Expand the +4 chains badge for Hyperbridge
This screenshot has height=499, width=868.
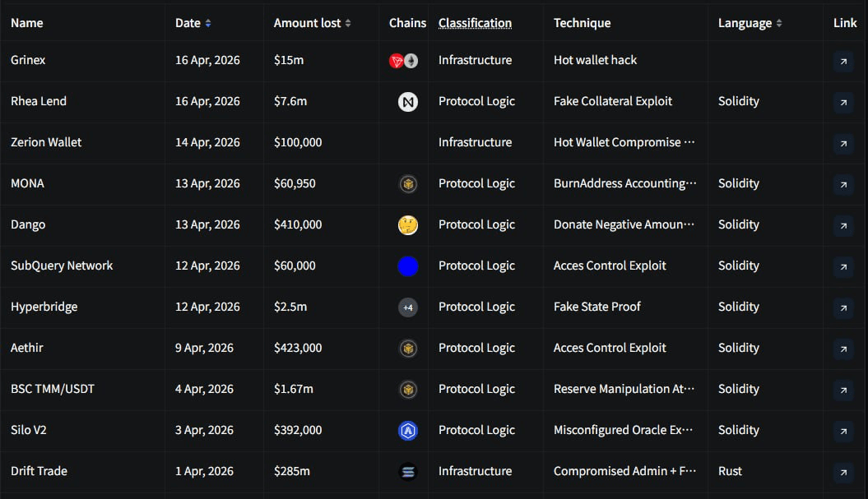pyautogui.click(x=407, y=307)
